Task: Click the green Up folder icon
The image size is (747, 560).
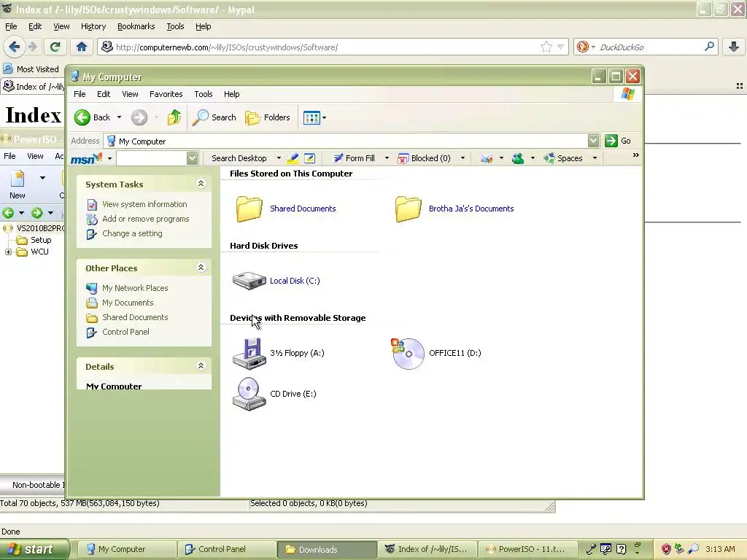Action: click(x=174, y=117)
